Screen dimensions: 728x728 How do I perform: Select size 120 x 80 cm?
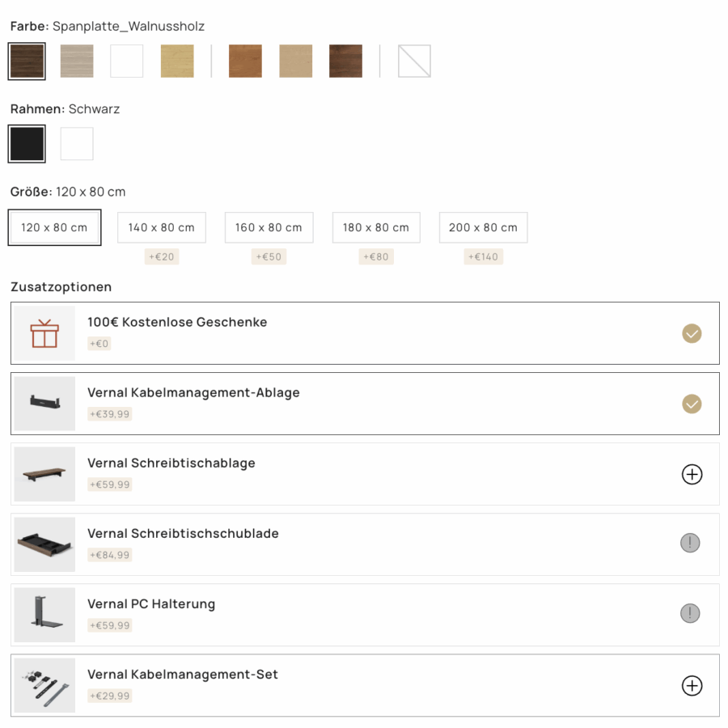tap(54, 227)
